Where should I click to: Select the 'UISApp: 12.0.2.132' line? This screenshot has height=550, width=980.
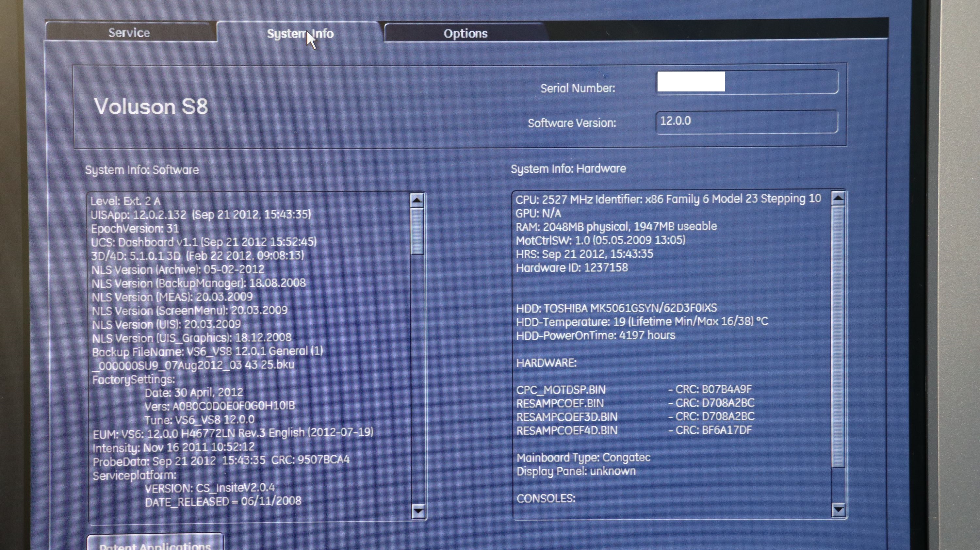[x=201, y=215]
